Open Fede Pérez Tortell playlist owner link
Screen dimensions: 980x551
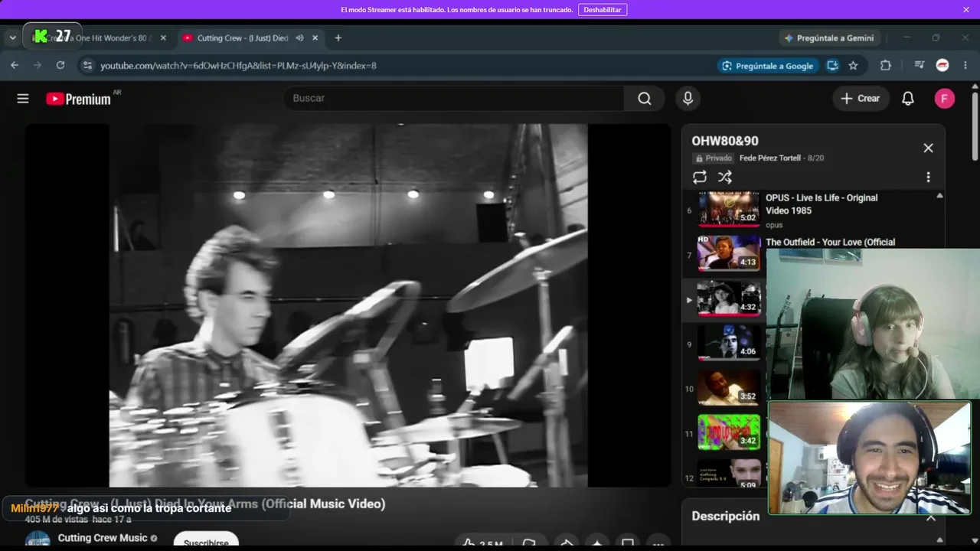[770, 158]
